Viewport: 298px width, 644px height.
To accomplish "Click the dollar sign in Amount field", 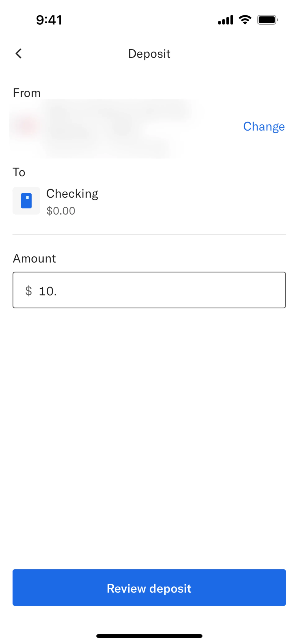I will (x=29, y=291).
